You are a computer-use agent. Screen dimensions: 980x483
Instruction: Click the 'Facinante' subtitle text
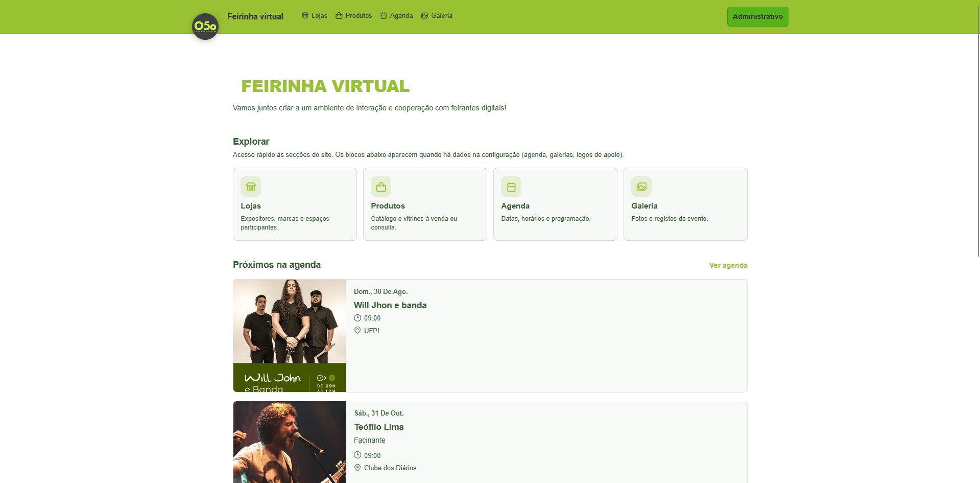pos(370,440)
